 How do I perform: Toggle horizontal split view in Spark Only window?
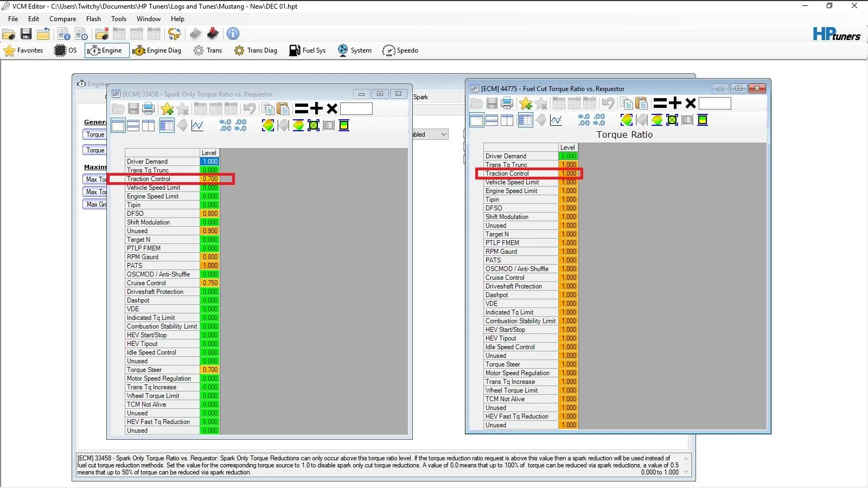tap(133, 126)
